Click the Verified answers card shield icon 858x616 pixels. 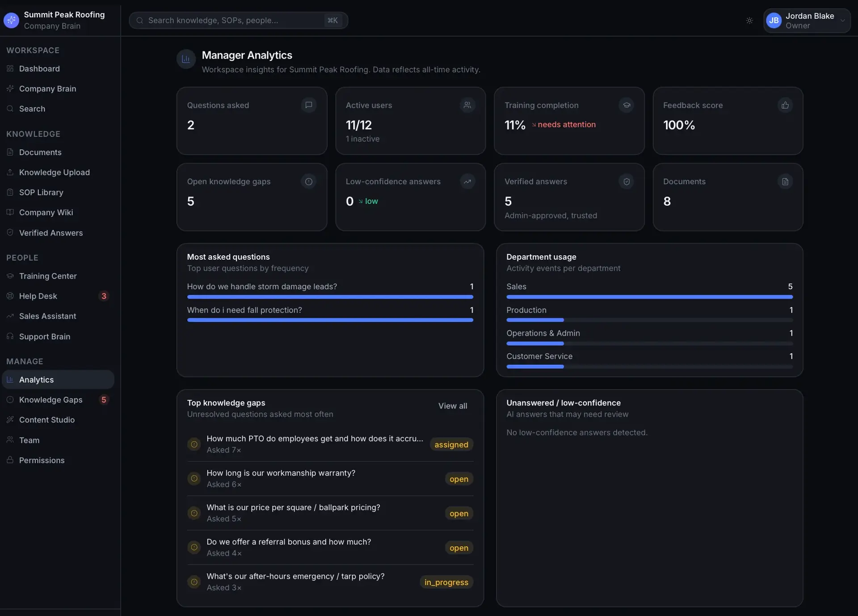coord(627,181)
